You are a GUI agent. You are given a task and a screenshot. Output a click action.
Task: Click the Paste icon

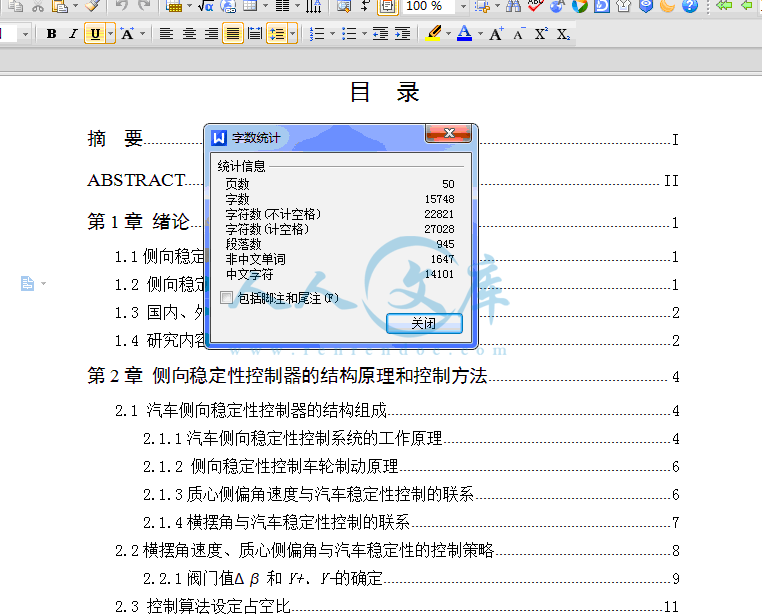point(59,6)
